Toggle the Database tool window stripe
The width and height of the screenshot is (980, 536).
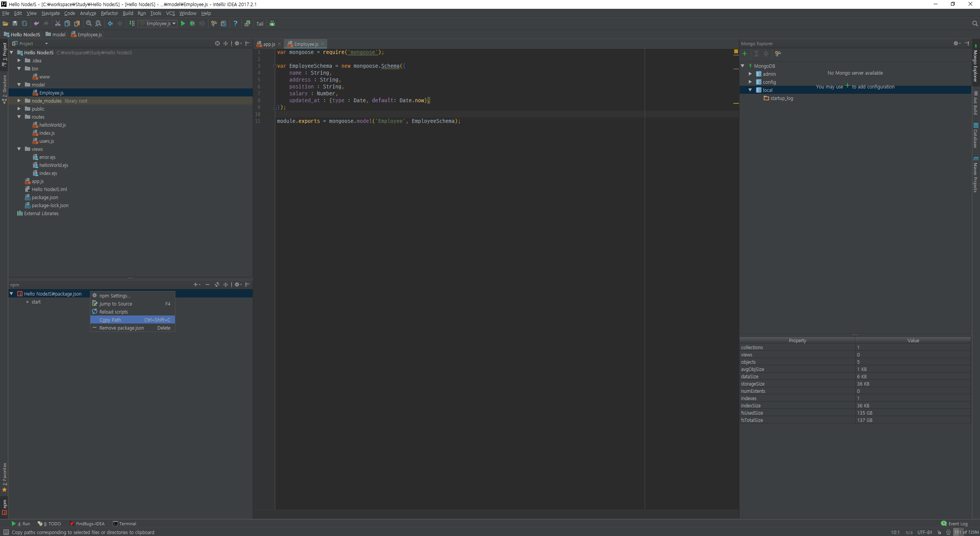[975, 136]
